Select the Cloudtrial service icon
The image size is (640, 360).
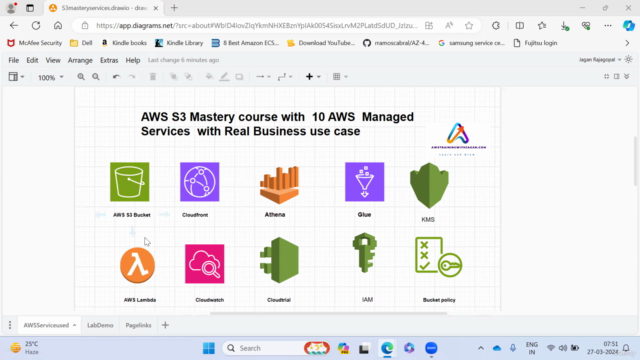pos(280,260)
